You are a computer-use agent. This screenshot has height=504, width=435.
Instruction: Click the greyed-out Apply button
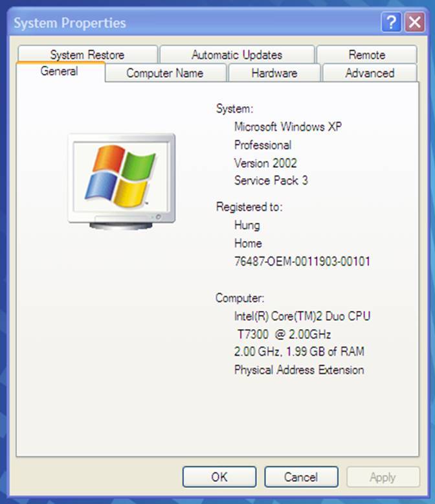pyautogui.click(x=383, y=477)
